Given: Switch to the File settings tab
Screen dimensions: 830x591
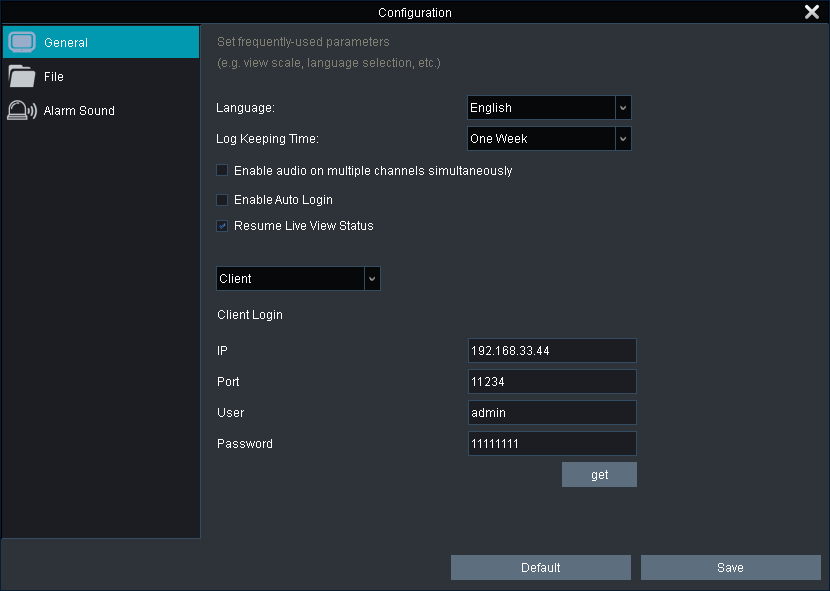Looking at the screenshot, I should pyautogui.click(x=54, y=77).
